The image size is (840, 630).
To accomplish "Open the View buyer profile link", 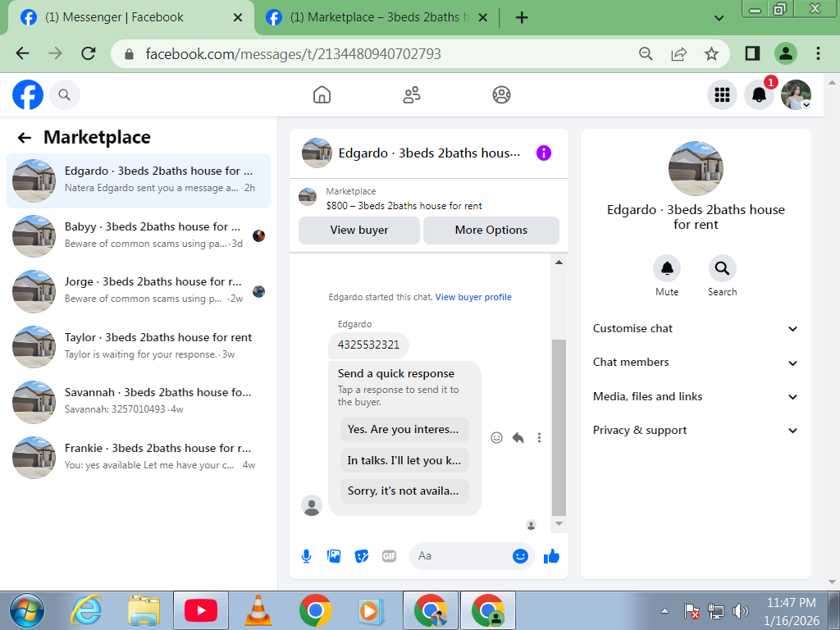I will pos(473,297).
